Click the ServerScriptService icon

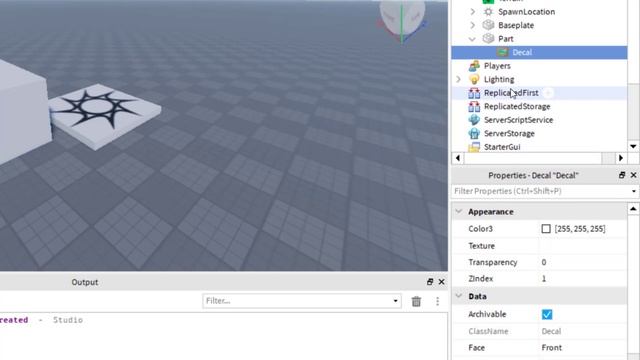tap(474, 120)
